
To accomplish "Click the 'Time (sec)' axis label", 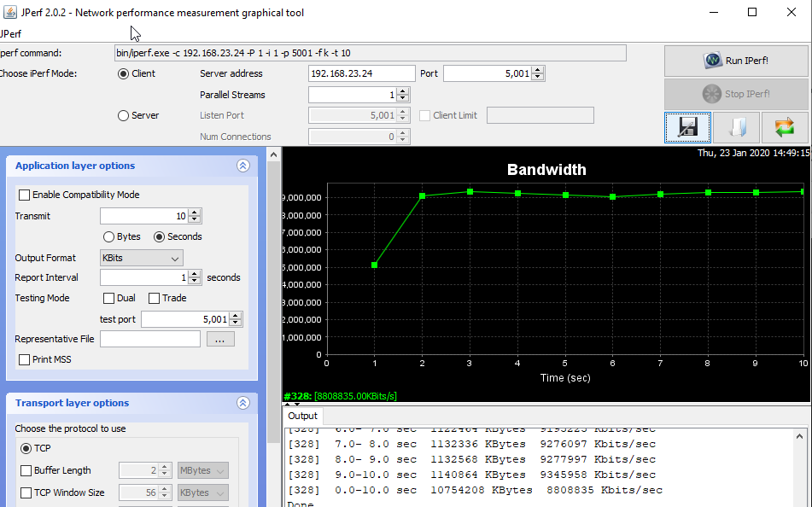I will click(x=565, y=378).
